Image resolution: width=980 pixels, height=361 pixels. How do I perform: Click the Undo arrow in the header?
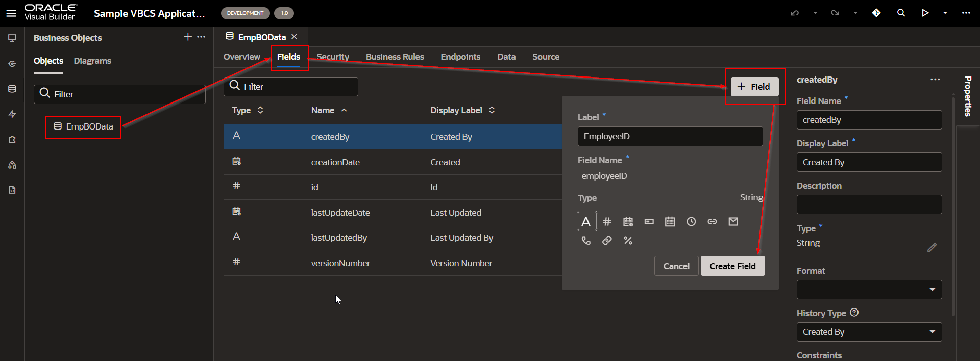[795, 13]
